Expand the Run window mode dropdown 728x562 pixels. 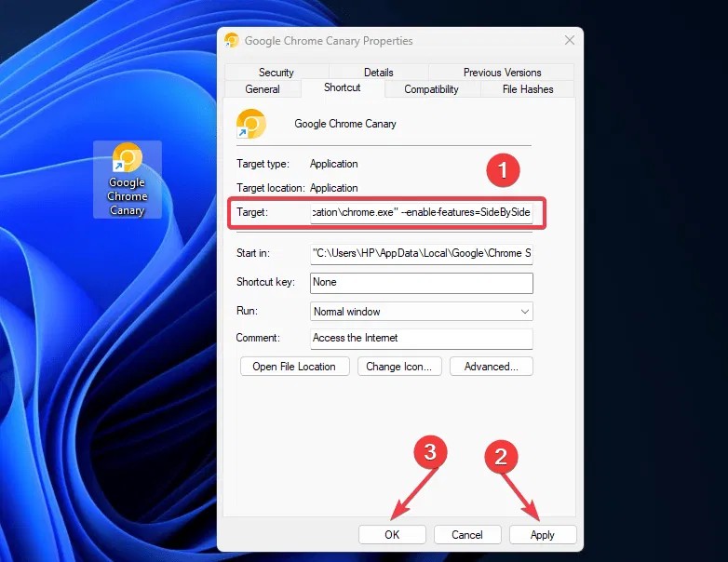pos(421,312)
